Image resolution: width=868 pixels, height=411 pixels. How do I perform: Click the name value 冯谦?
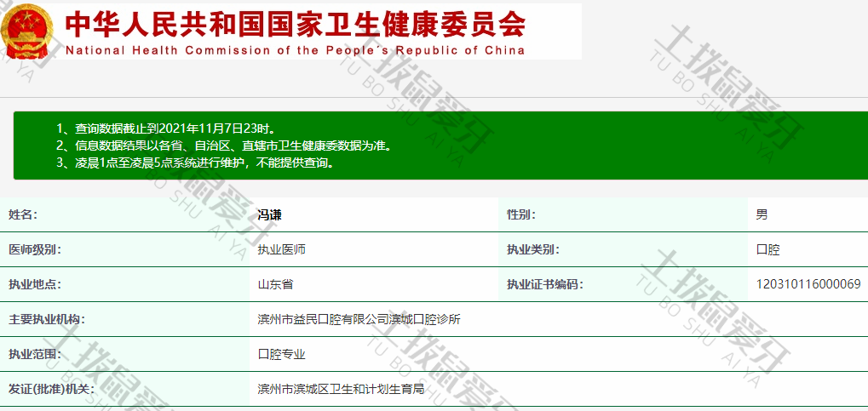[269, 215]
